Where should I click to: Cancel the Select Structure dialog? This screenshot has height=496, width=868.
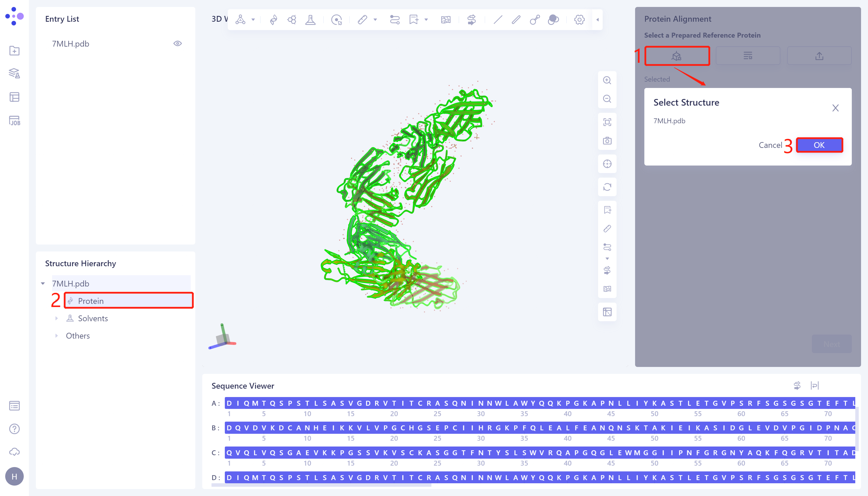[771, 145]
